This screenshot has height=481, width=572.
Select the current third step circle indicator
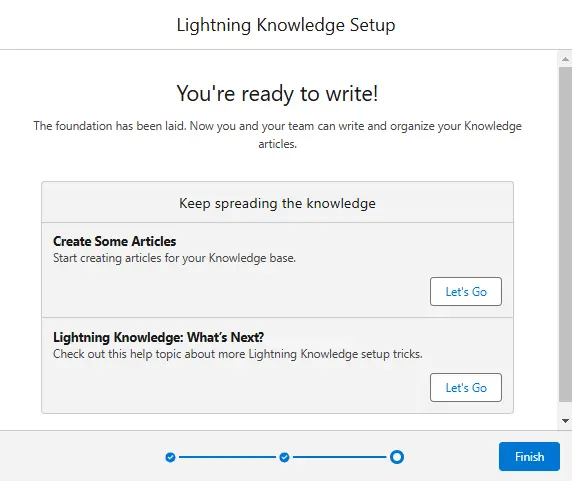pyautogui.click(x=397, y=457)
